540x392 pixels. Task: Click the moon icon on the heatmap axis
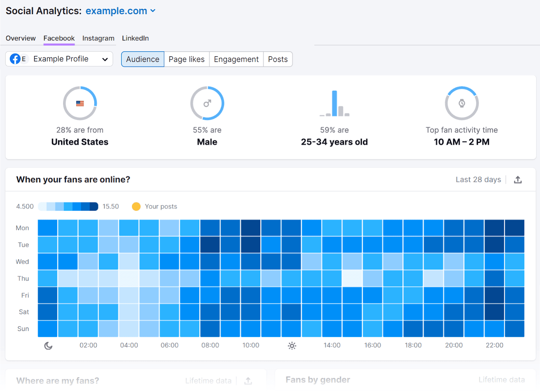click(48, 345)
